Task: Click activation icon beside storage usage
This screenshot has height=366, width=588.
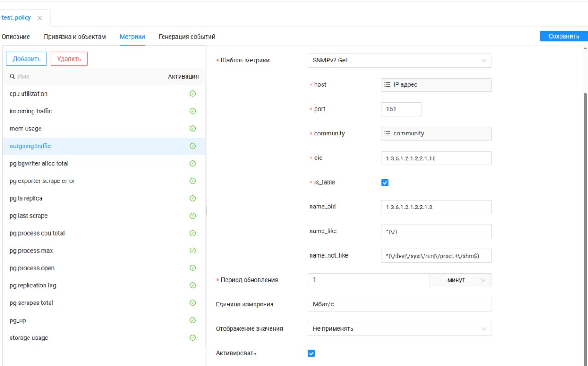Action: (x=192, y=338)
